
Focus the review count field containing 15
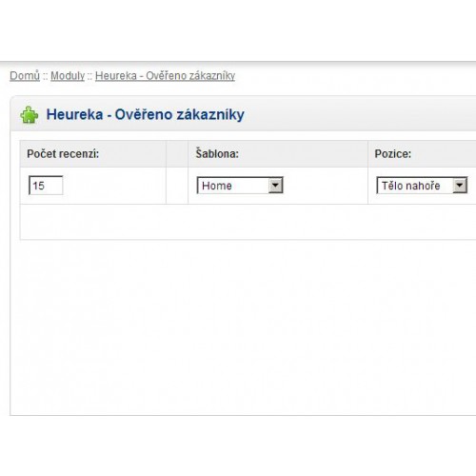click(46, 186)
